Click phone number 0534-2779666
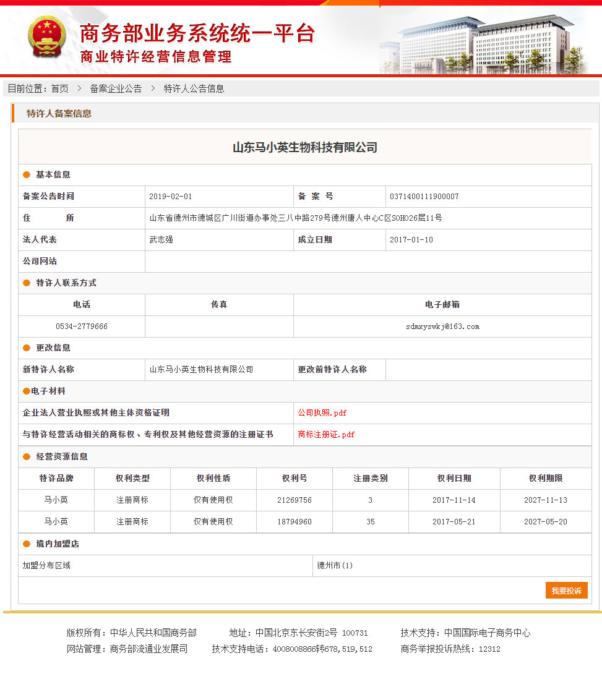602x700 pixels. pos(82,327)
